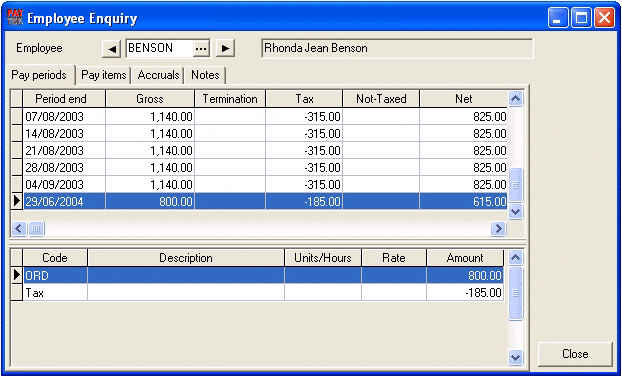The height and width of the screenshot is (376, 622).
Task: Click the 800.00 gross cell in pay periods
Action: click(x=150, y=201)
